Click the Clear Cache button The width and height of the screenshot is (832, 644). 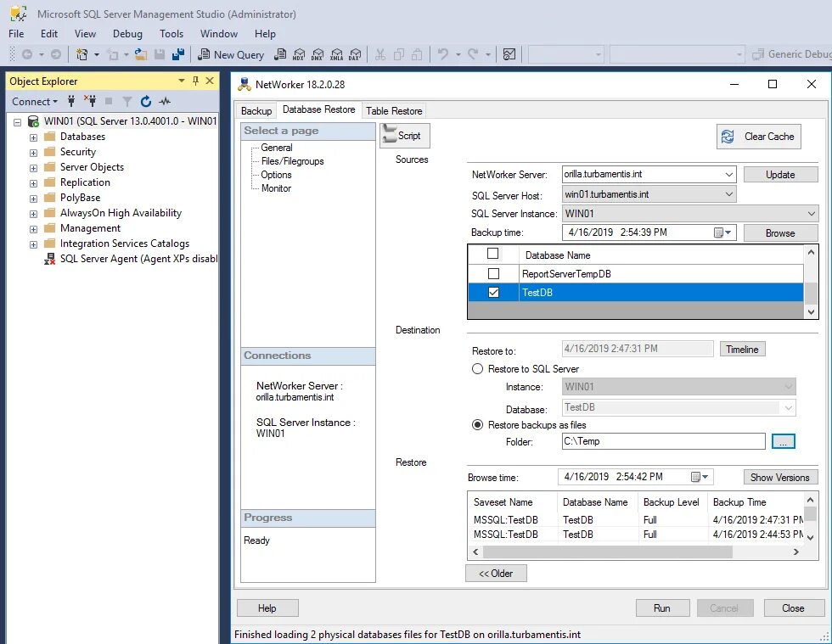click(x=758, y=137)
